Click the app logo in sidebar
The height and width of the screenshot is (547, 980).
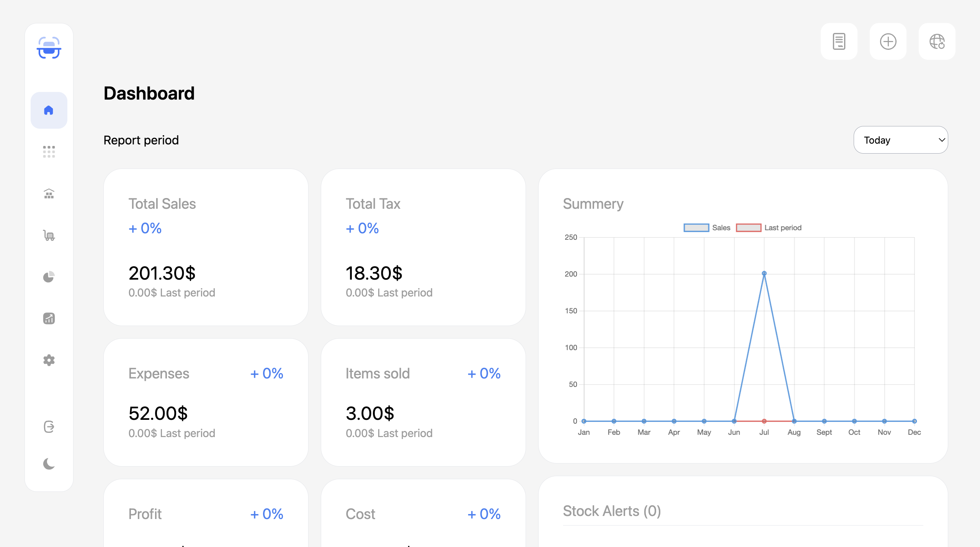click(49, 48)
